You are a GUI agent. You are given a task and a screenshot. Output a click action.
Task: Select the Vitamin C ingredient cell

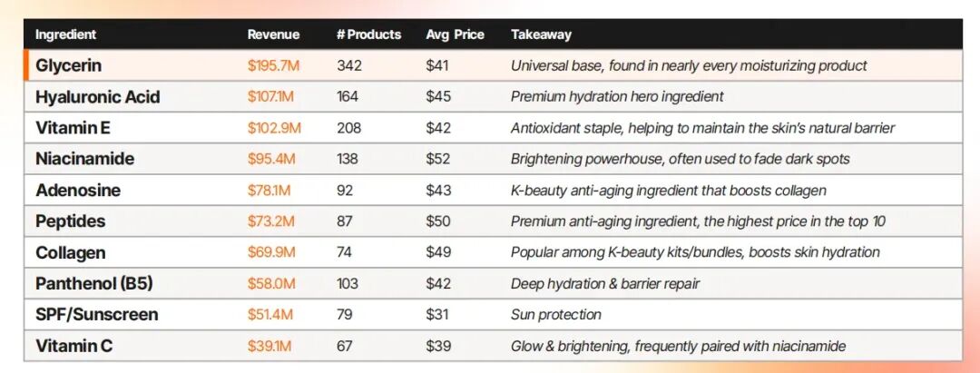(x=73, y=346)
